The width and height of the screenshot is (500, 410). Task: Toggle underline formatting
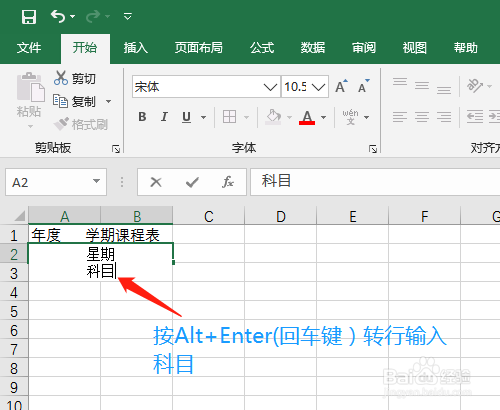coord(186,117)
